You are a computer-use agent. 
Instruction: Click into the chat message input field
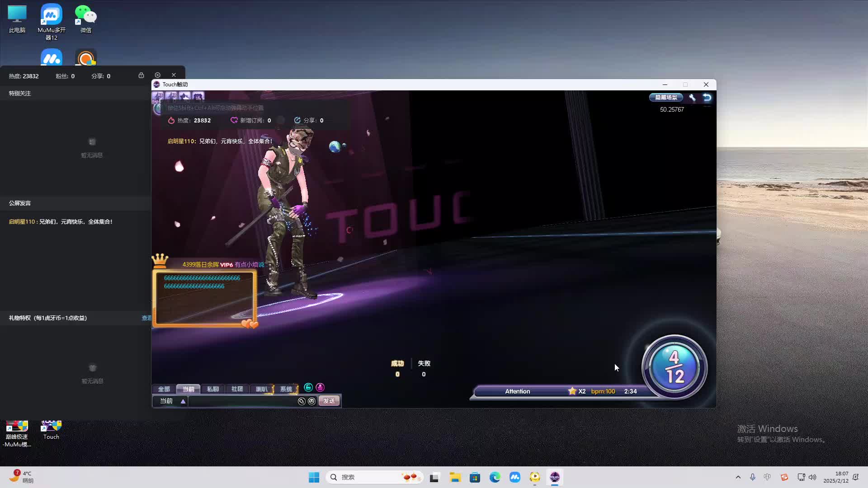pos(242,401)
